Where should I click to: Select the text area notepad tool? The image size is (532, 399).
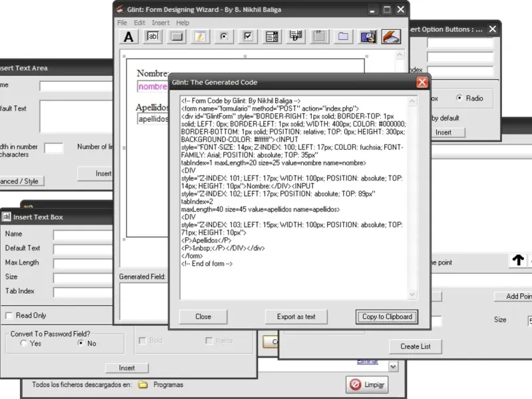tap(200, 37)
